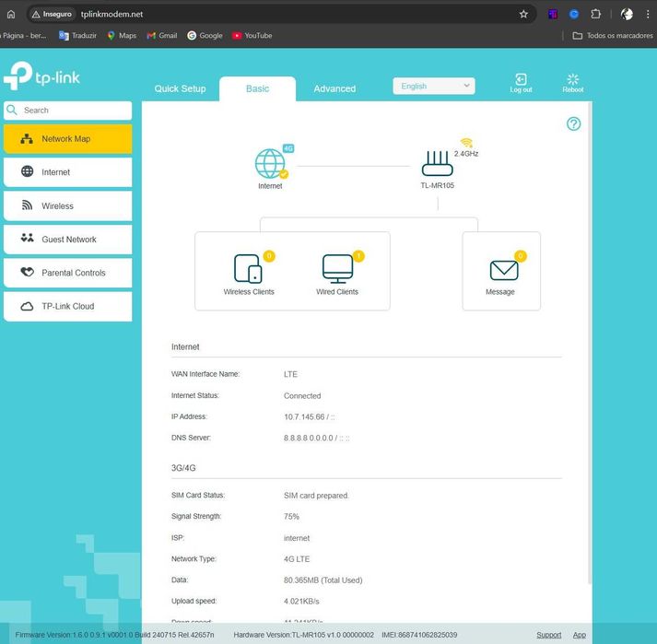Switch to the Quick Setup tab

coord(181,88)
